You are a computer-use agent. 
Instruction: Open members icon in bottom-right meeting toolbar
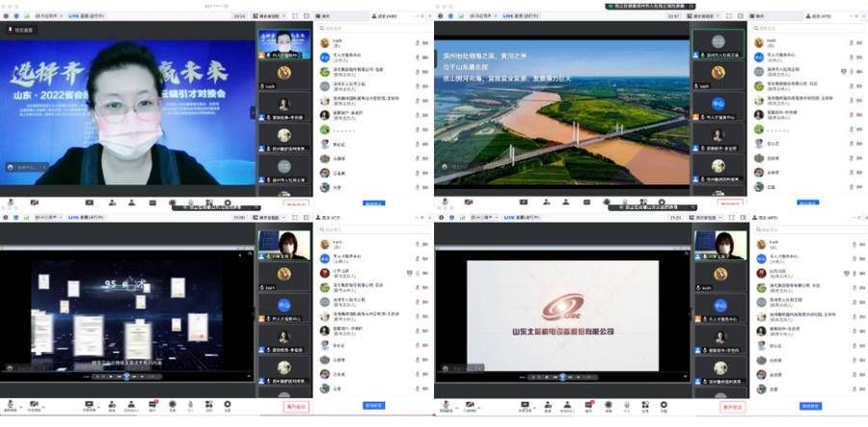(565, 405)
